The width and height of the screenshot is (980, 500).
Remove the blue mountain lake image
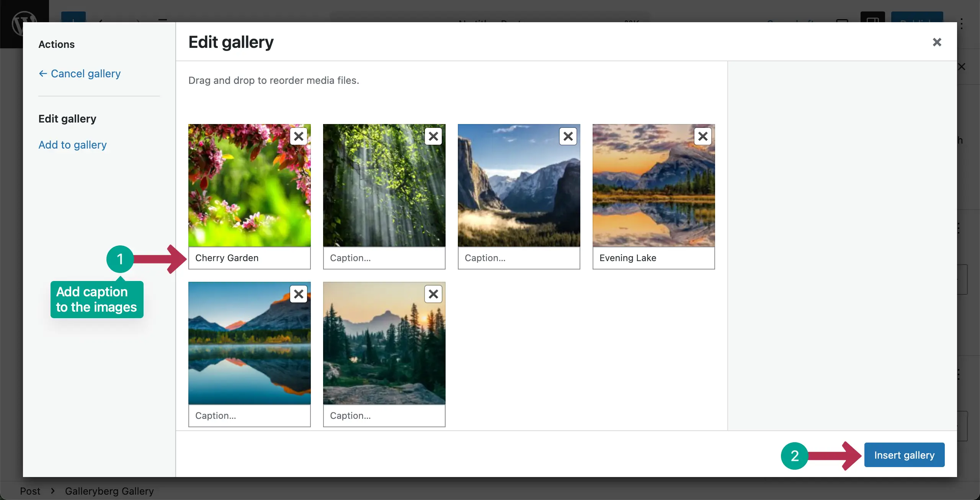(x=299, y=294)
